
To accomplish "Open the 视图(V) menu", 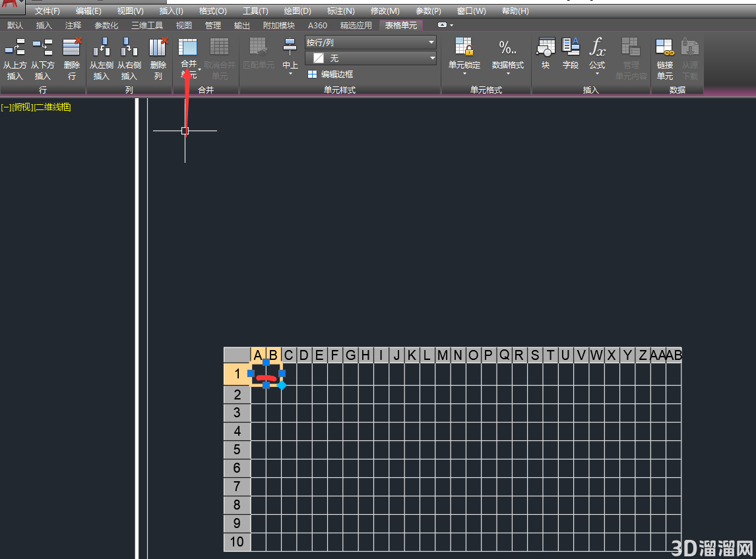I will click(130, 11).
